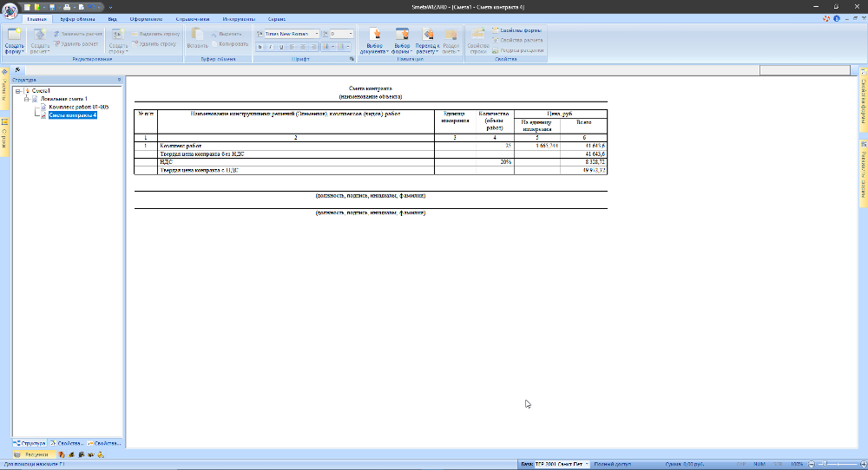Image resolution: width=868 pixels, height=470 pixels.
Task: Click the save quick access icon
Action: 52,7
